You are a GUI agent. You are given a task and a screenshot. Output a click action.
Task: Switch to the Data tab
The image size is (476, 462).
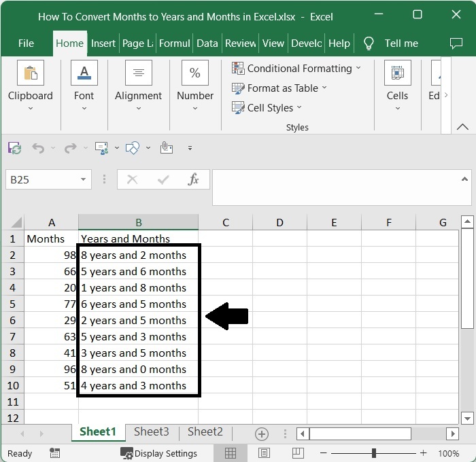pyautogui.click(x=207, y=43)
